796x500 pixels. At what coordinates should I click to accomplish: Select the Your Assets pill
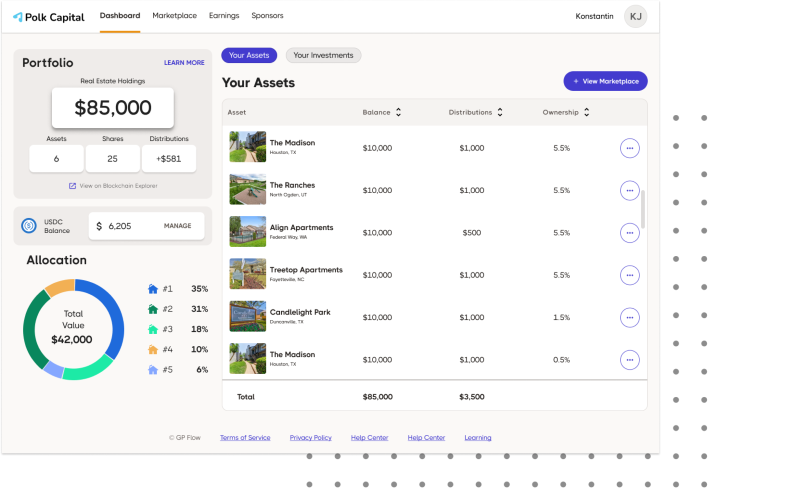click(x=249, y=56)
